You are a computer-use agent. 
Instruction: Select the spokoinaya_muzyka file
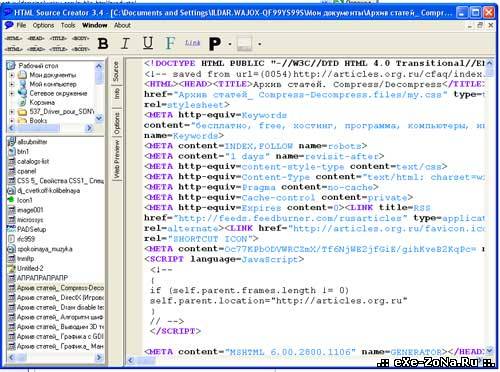pyautogui.click(x=44, y=249)
